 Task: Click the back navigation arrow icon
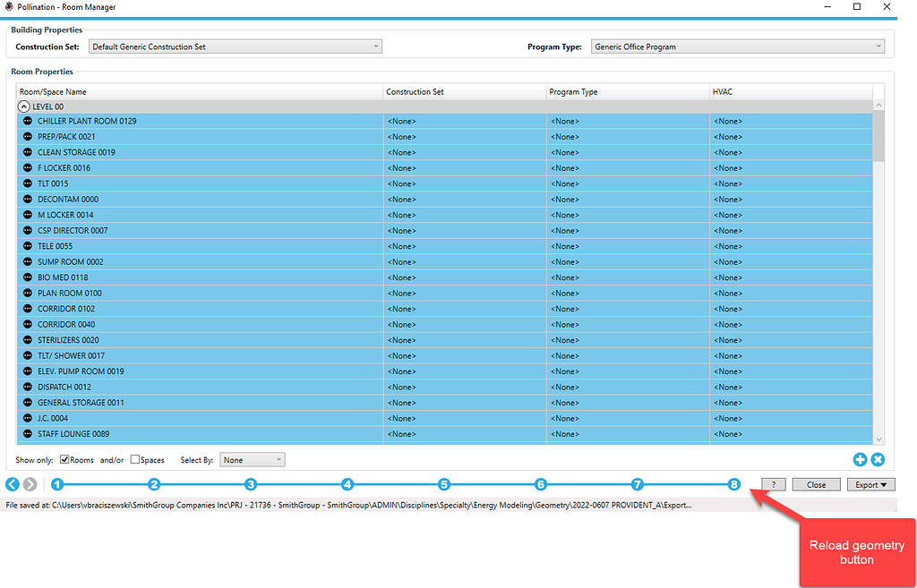[x=12, y=484]
